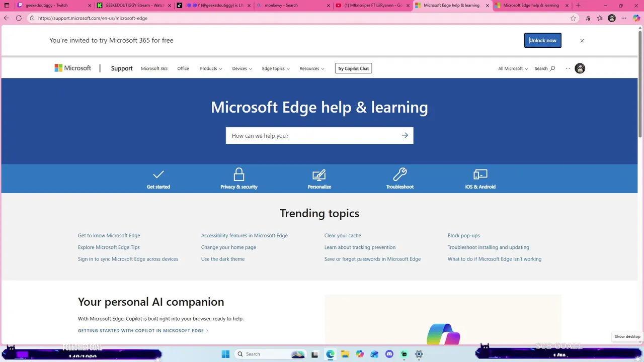Viewport: 644px width, 362px height.
Task: Switch to the Mfknsniper YouTube tab
Action: (x=372, y=6)
